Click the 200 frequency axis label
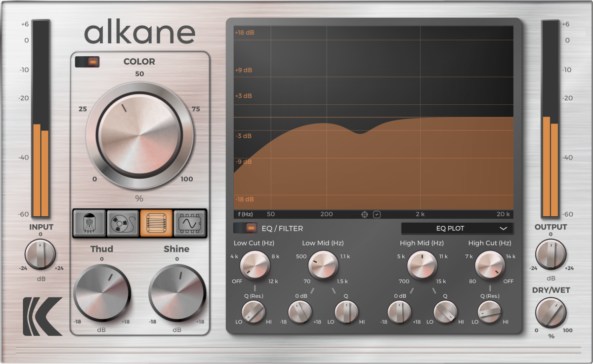Screen dimensions: 593x364 pos(327,214)
